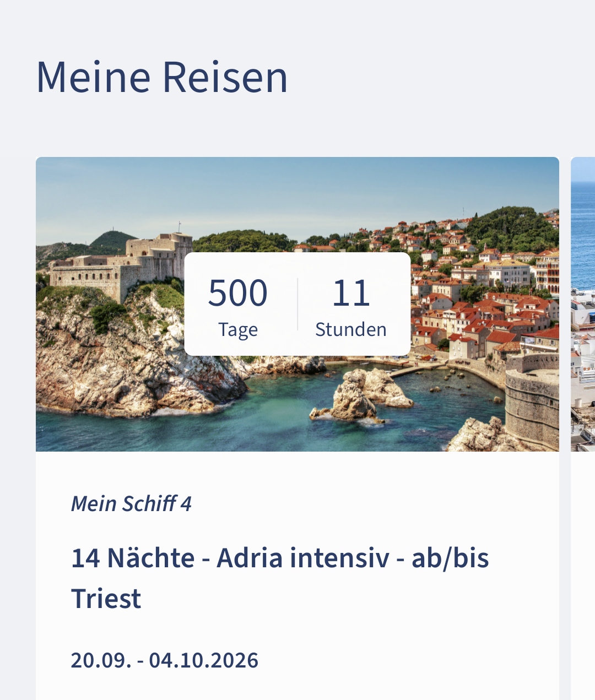This screenshot has height=700, width=595.
Task: Show the next trip card photo at right edge
Action: (583, 303)
